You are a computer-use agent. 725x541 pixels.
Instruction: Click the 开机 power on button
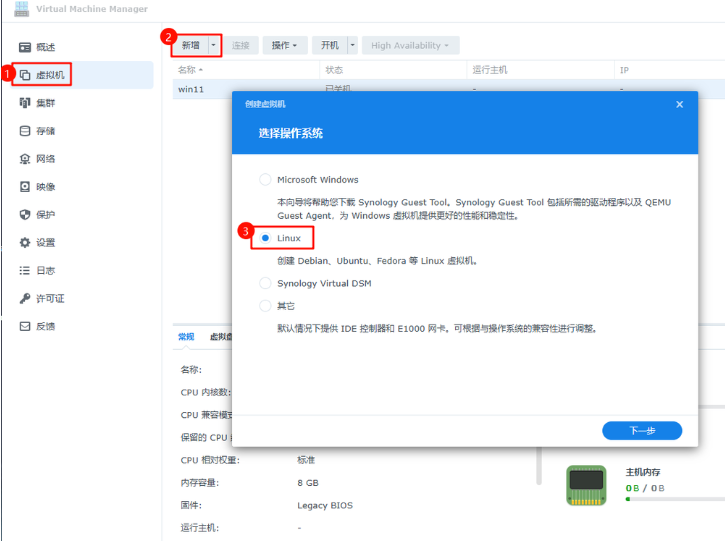pos(330,45)
